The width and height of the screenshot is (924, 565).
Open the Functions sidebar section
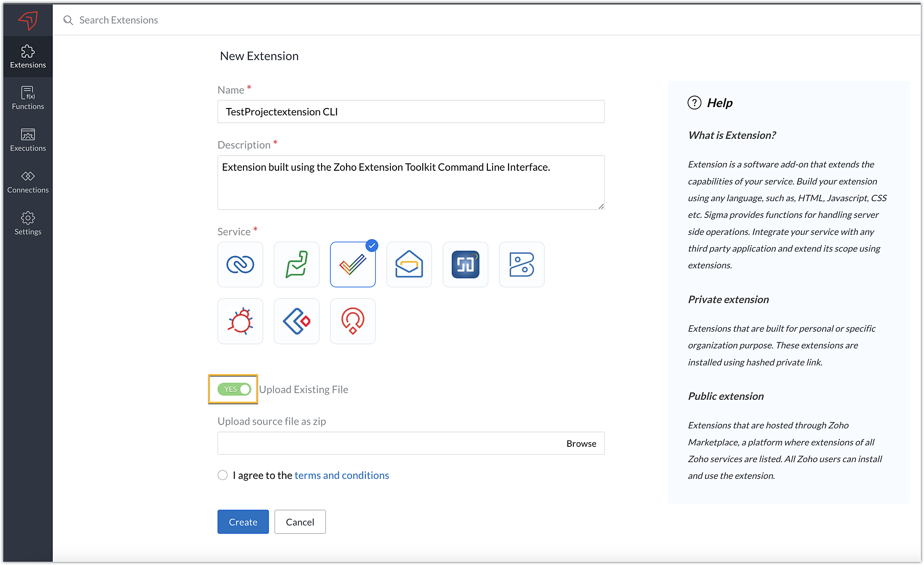(x=28, y=98)
